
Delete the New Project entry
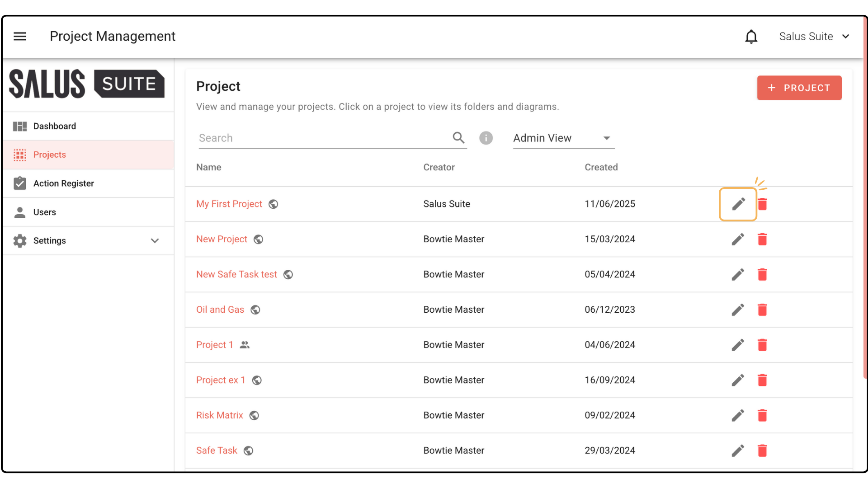tap(762, 239)
